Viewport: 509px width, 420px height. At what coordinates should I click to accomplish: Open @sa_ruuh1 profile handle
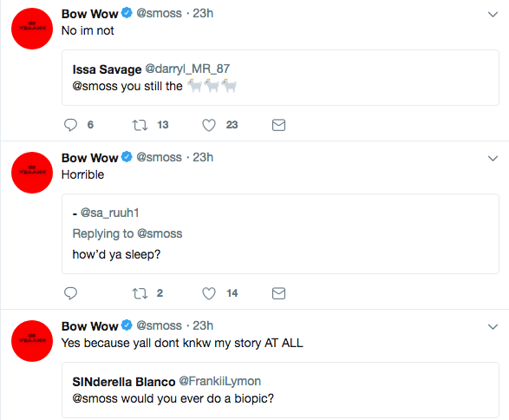(110, 213)
